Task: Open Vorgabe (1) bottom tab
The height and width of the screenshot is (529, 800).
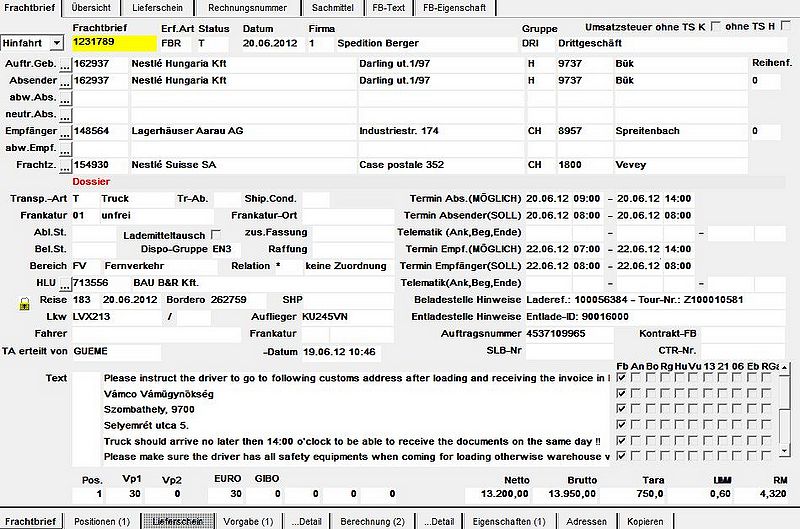Action: [248, 521]
